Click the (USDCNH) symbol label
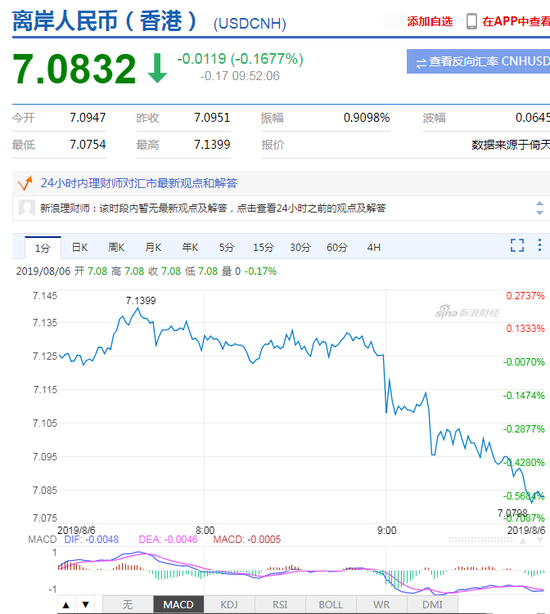 pos(250,23)
